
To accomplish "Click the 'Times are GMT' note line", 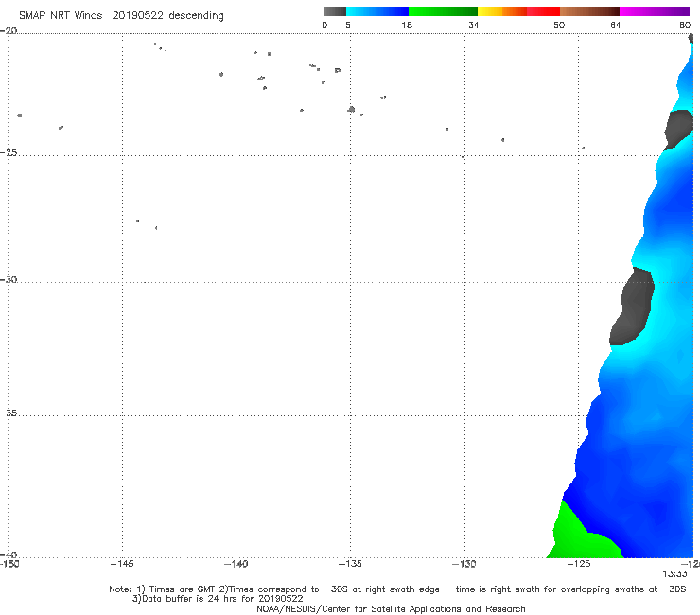I will click(397, 589).
